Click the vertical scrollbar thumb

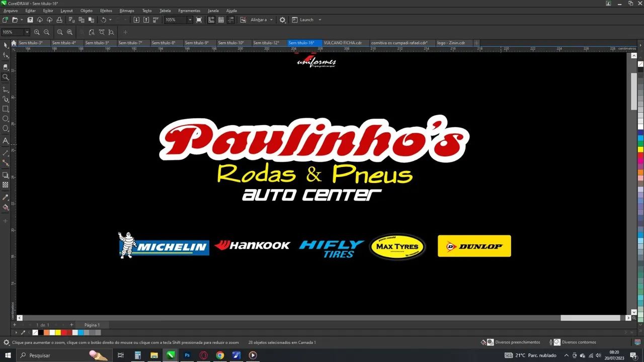coord(634,91)
